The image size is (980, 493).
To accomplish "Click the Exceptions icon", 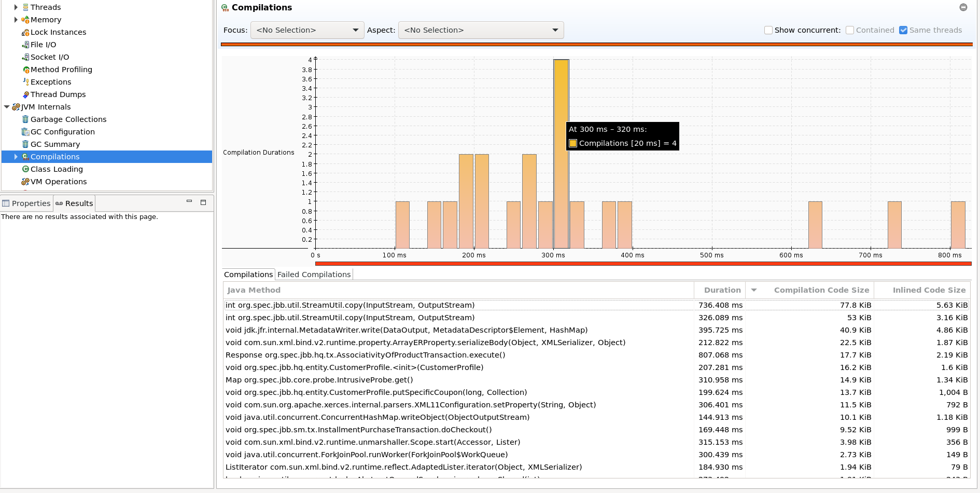I will click(x=25, y=82).
